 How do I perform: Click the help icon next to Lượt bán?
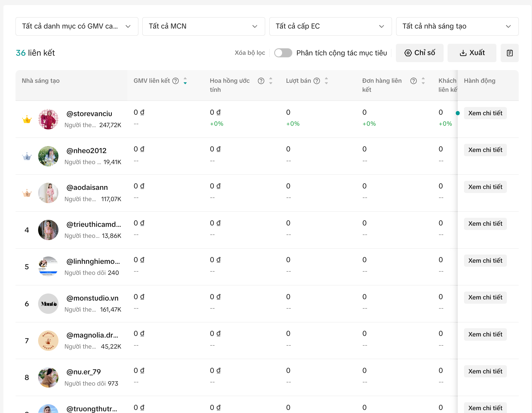pyautogui.click(x=317, y=81)
